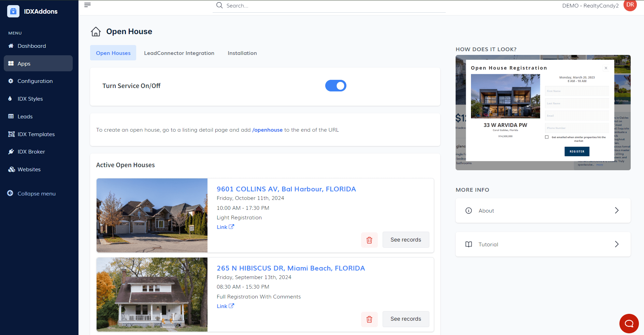Delete the 9601 Collins Av open house
Viewport: 644px width, 335px height.
(369, 240)
